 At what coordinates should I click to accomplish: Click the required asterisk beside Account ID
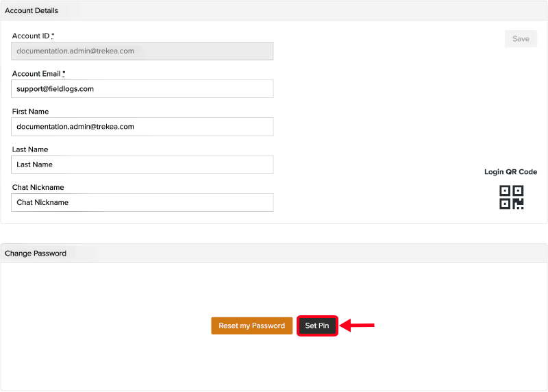click(x=53, y=36)
